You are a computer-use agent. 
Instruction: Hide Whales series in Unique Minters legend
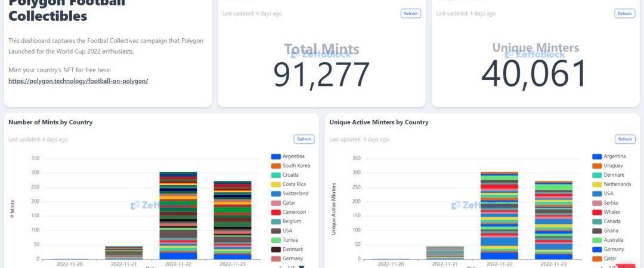[x=611, y=212]
